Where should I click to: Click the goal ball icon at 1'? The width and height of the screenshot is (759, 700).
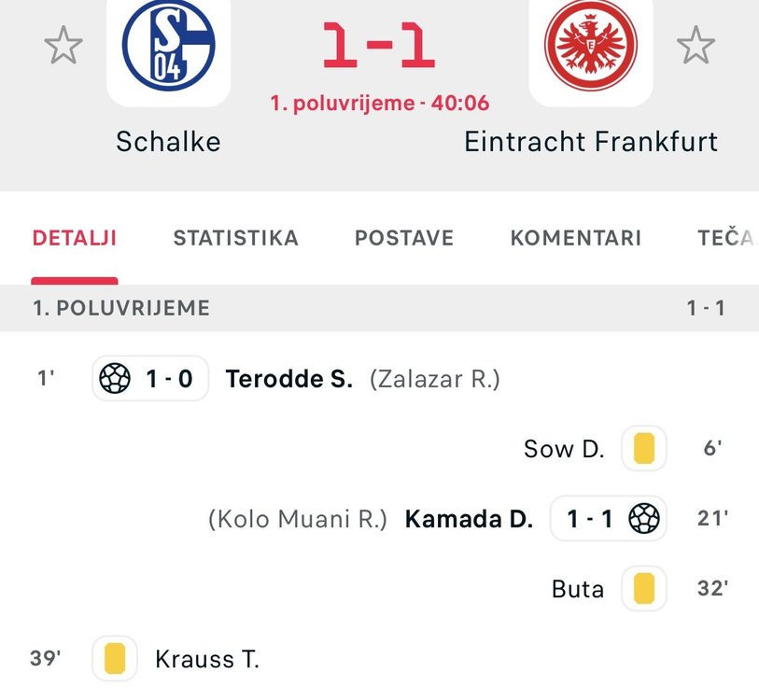[x=115, y=379]
